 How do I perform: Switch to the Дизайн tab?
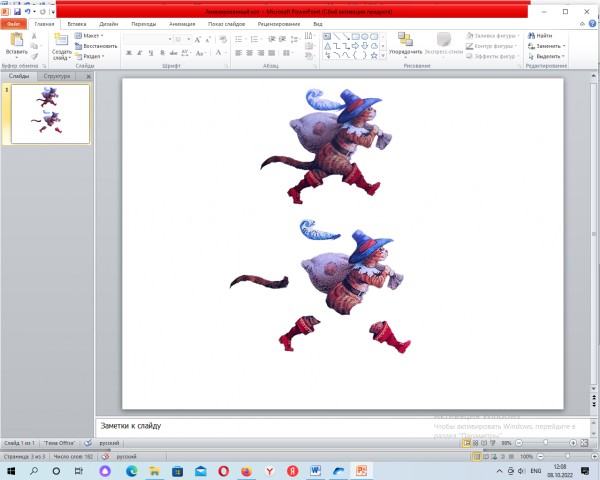(x=108, y=24)
